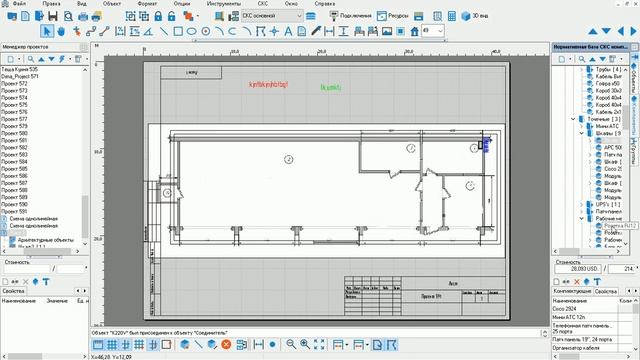This screenshot has height=360, width=640.
Task: Select 'Проект 591' list row
Action: [15, 211]
